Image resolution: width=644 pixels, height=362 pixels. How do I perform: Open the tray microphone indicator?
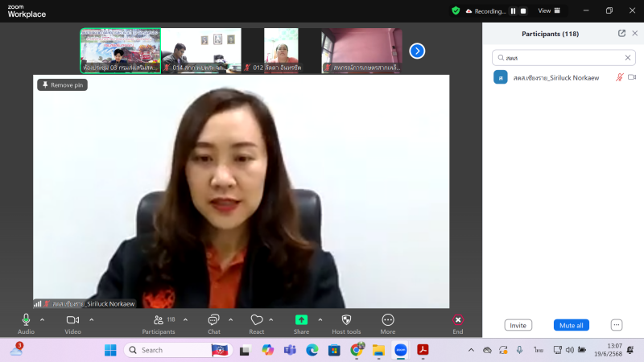click(x=519, y=350)
